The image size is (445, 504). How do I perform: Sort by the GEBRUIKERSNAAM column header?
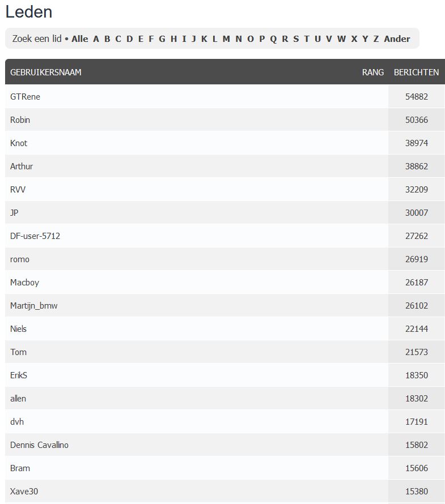point(46,72)
